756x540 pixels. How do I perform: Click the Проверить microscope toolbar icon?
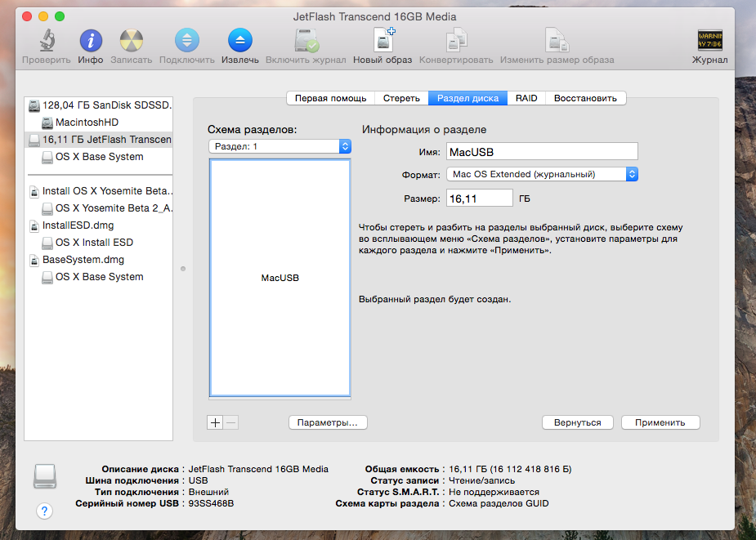pyautogui.click(x=46, y=41)
